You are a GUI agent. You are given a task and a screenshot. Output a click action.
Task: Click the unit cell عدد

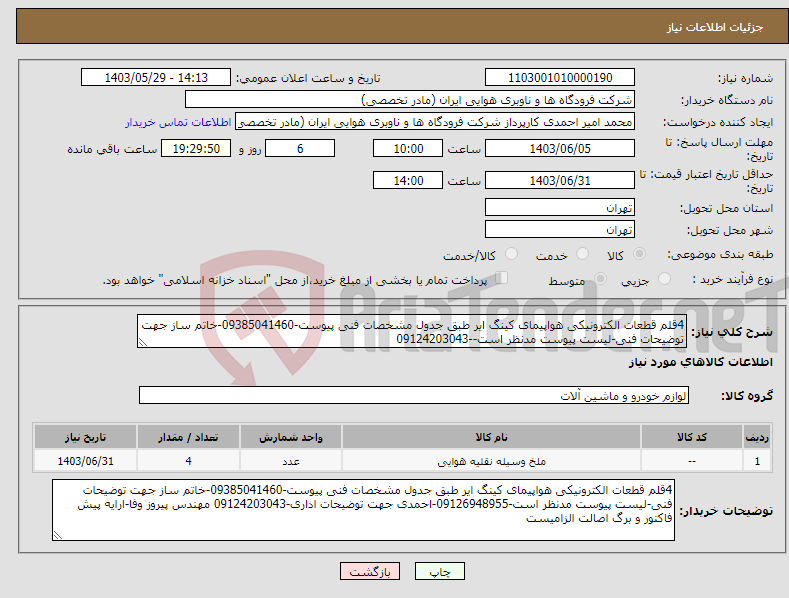tap(291, 461)
